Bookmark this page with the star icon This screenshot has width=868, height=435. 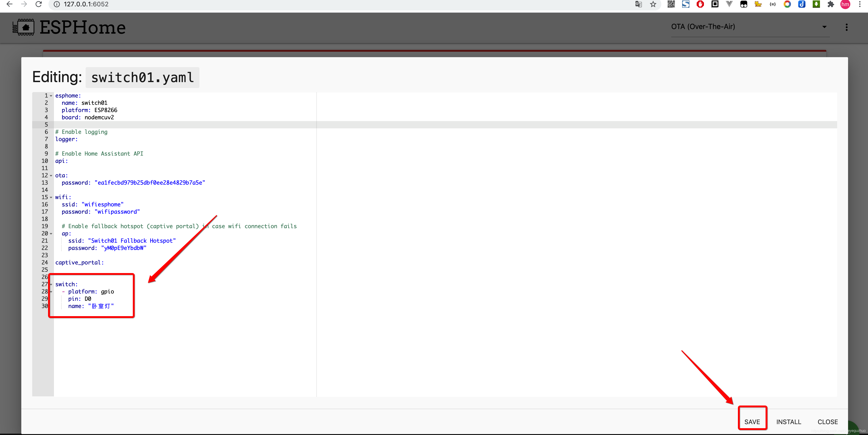point(653,4)
